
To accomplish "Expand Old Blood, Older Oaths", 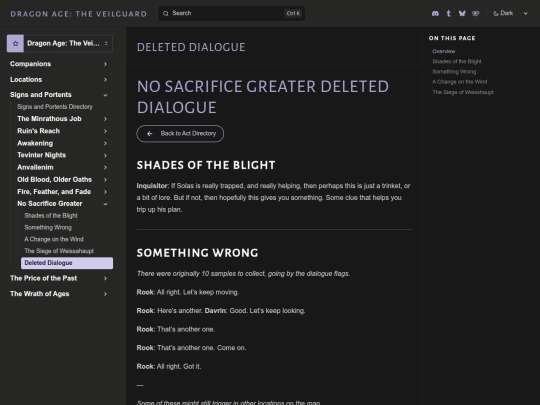I will [x=105, y=179].
